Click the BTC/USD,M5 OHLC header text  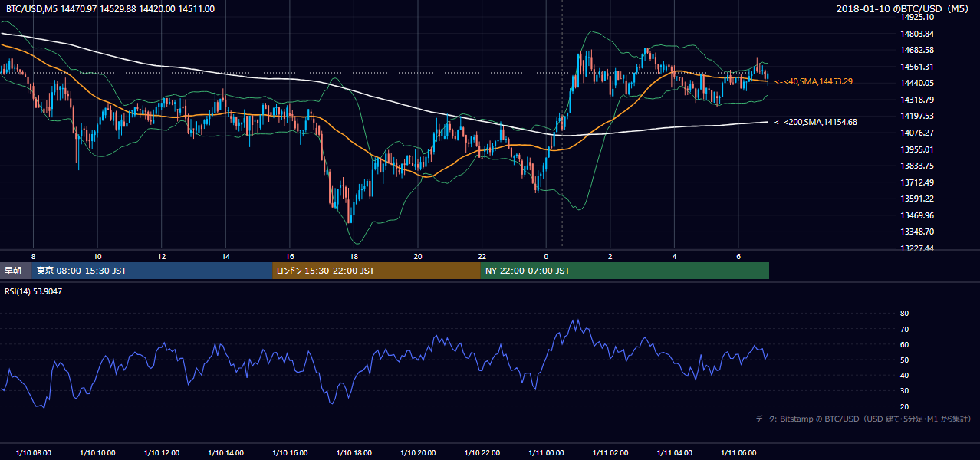pyautogui.click(x=110, y=8)
